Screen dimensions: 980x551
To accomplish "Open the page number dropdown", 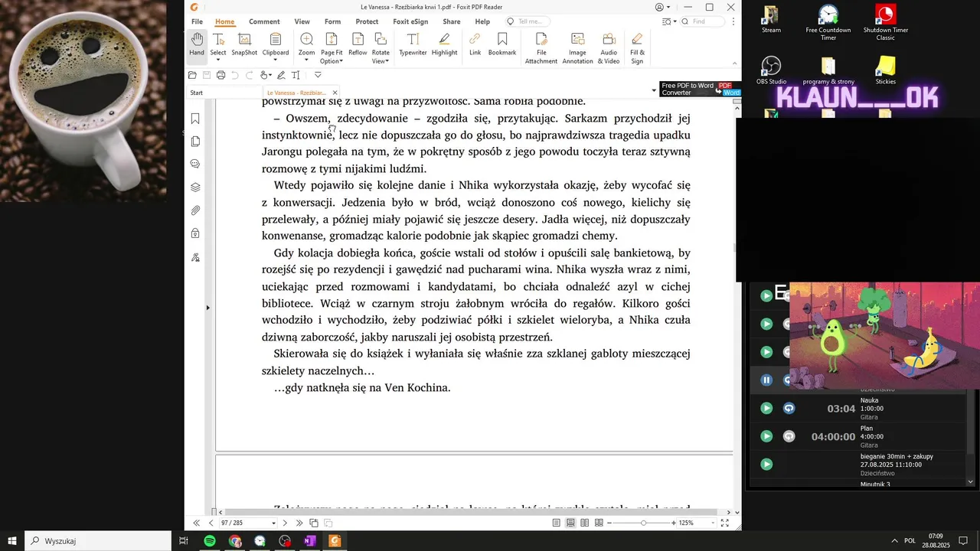I will coord(273,523).
